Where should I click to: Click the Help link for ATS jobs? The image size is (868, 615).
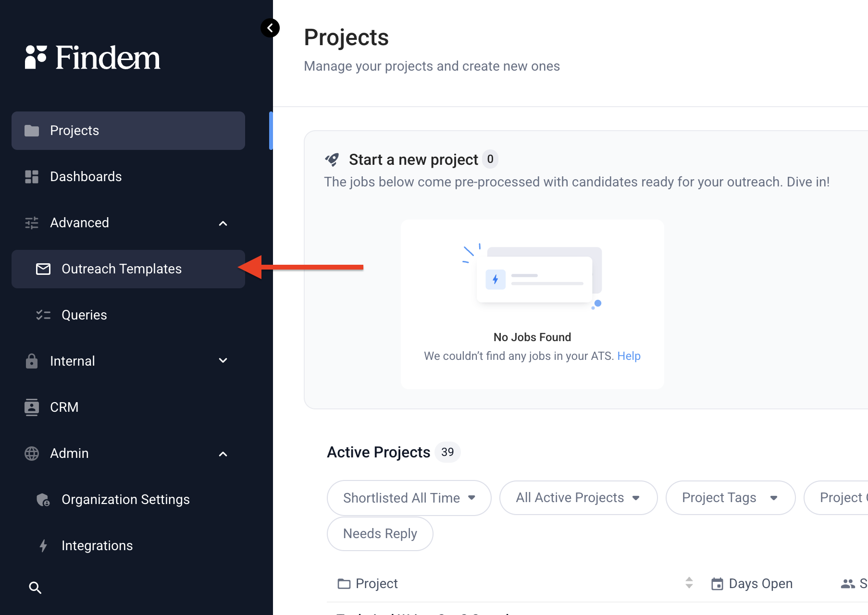point(629,356)
